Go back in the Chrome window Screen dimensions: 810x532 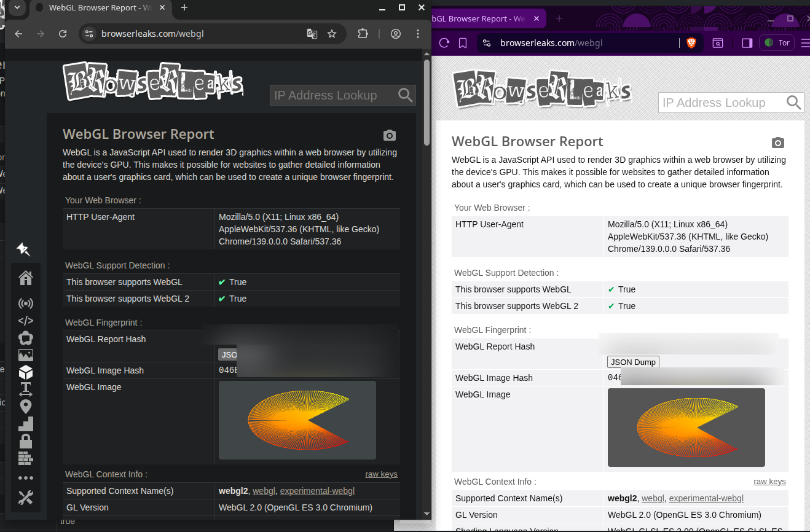(x=18, y=34)
